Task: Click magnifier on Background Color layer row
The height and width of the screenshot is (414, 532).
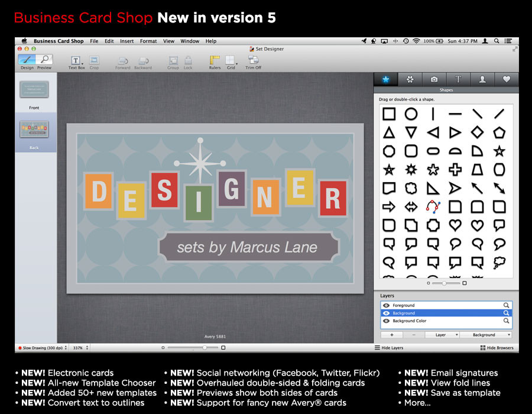Action: [x=506, y=321]
